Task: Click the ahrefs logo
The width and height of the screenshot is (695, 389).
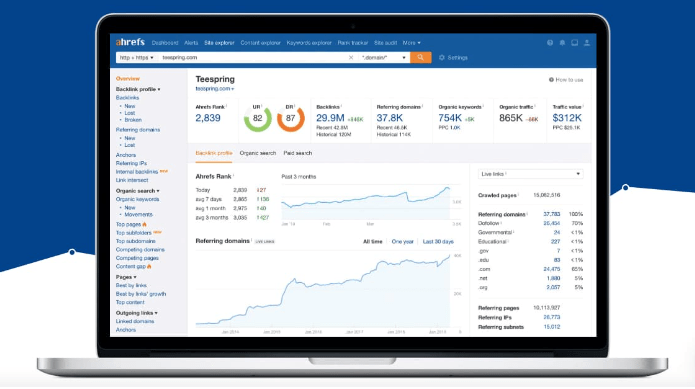Action: pyautogui.click(x=130, y=42)
